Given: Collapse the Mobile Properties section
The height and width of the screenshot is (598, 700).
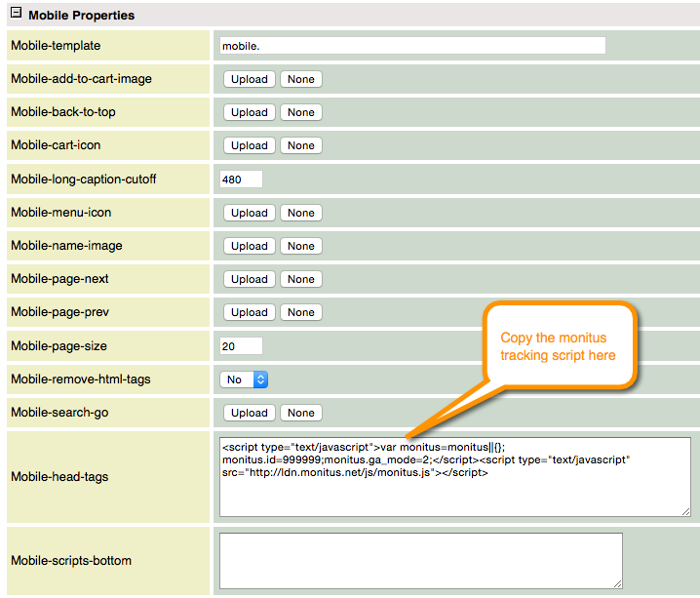Looking at the screenshot, I should [16, 13].
